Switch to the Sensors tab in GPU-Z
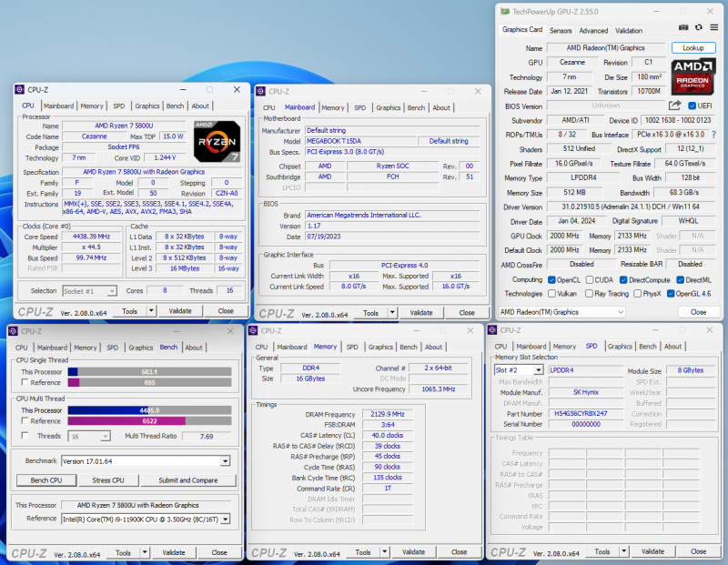 561,30
